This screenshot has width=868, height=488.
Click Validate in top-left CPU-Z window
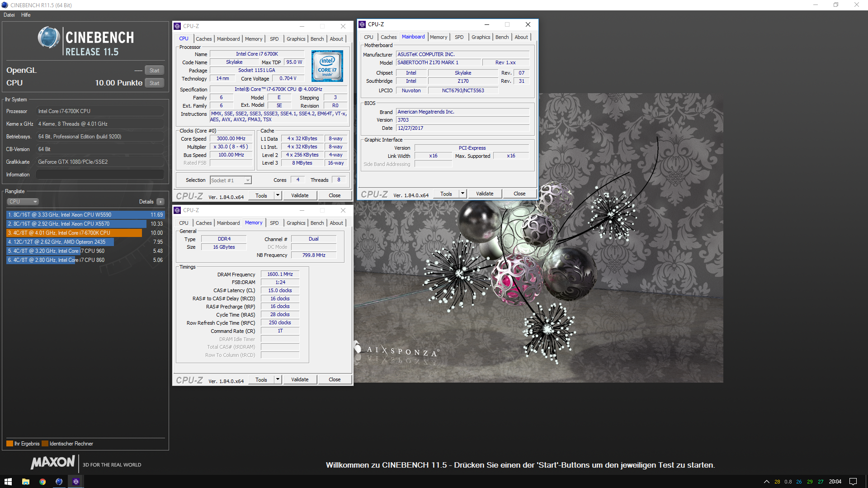tap(300, 196)
